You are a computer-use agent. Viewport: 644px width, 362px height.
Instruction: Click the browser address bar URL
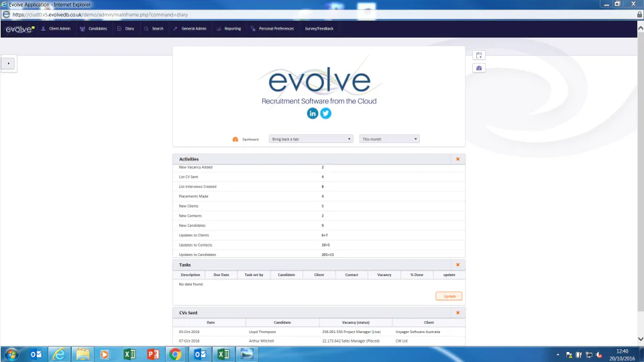coord(100,15)
